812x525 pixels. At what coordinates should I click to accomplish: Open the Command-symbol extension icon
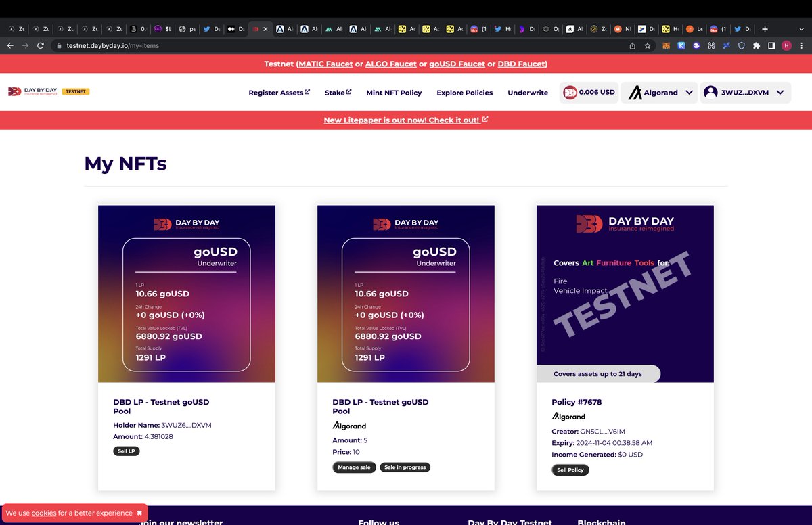pyautogui.click(x=711, y=45)
